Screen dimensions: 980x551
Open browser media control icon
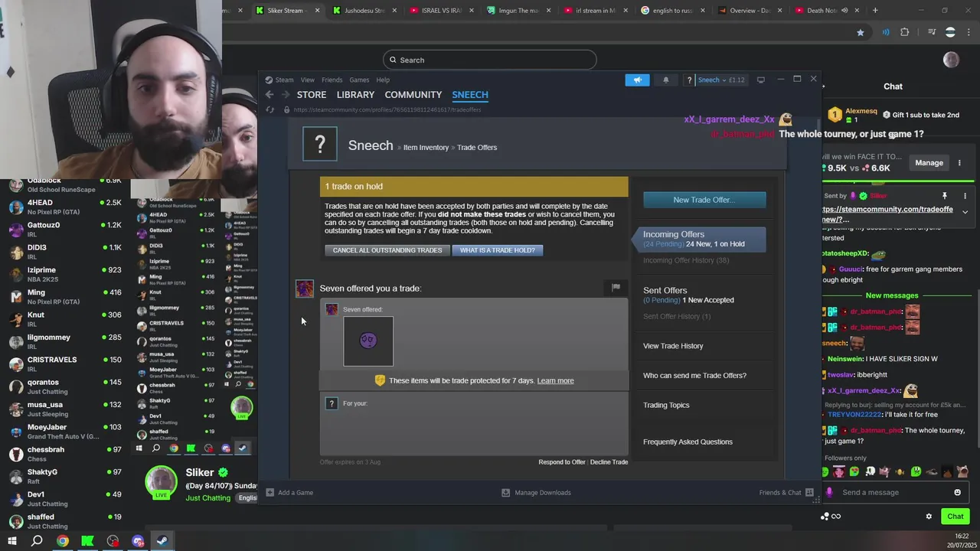[932, 32]
